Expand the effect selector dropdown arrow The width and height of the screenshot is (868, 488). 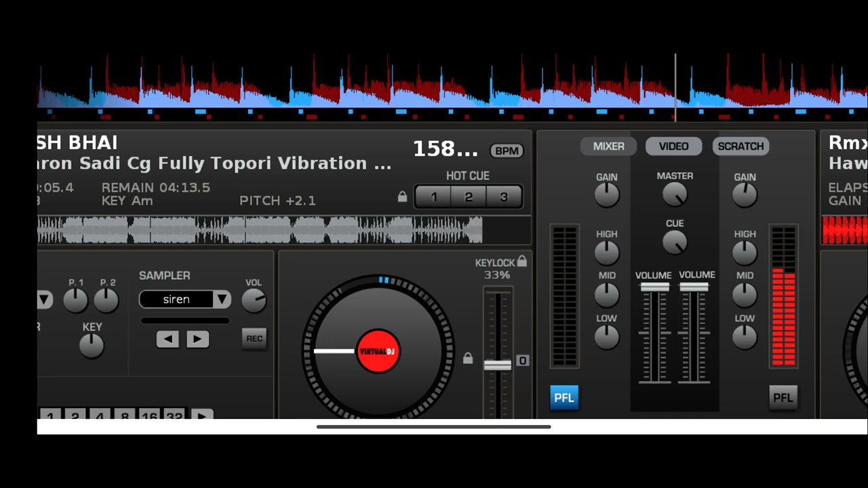coord(45,300)
